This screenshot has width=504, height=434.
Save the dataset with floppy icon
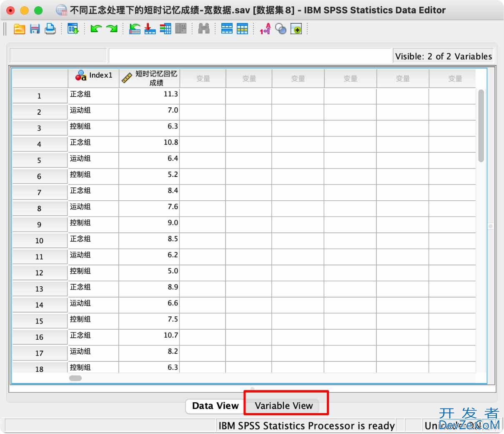35,29
